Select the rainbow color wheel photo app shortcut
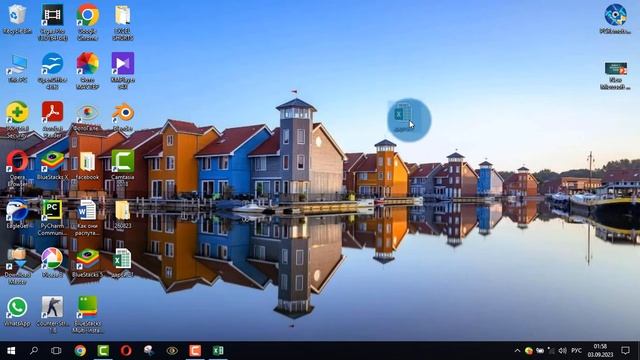The image size is (640, 360). (x=87, y=70)
